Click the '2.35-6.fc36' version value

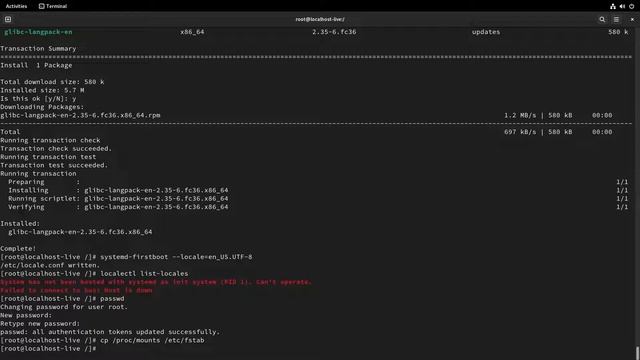334,32
